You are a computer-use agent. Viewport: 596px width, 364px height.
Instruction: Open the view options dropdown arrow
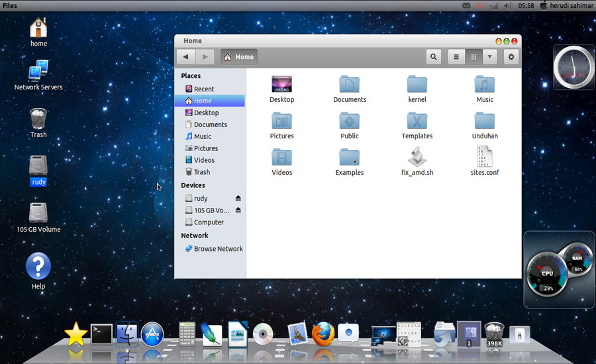490,57
